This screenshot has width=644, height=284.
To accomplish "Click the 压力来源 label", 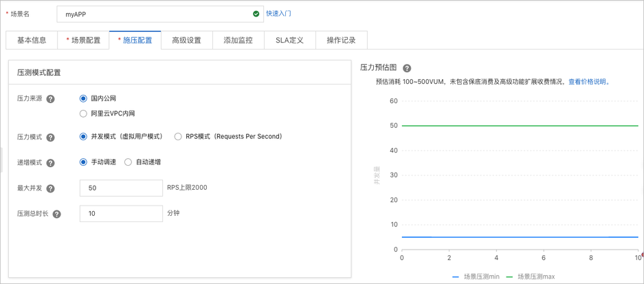I will (30, 98).
